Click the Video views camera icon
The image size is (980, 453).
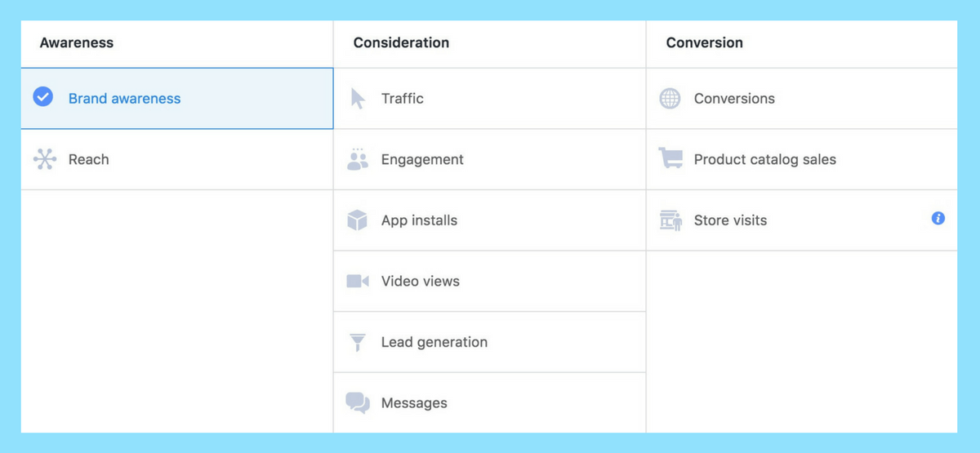358,281
